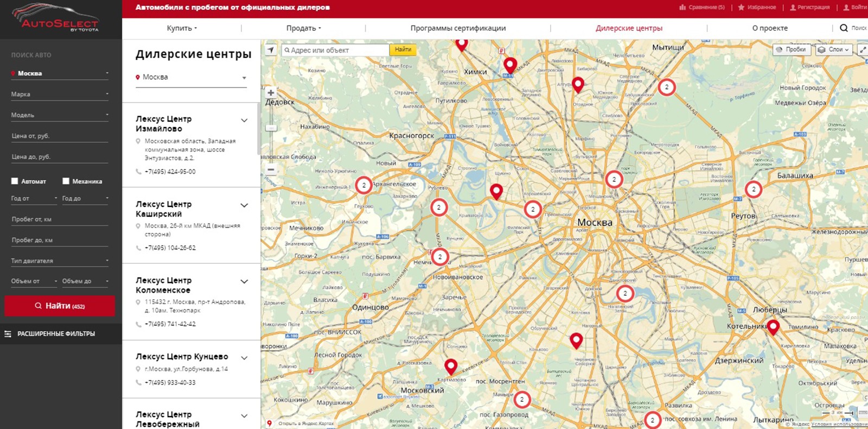The width and height of the screenshot is (868, 429).
Task: Click the cluster marker near пос. совхоза им. Ленина
Action: point(653,420)
